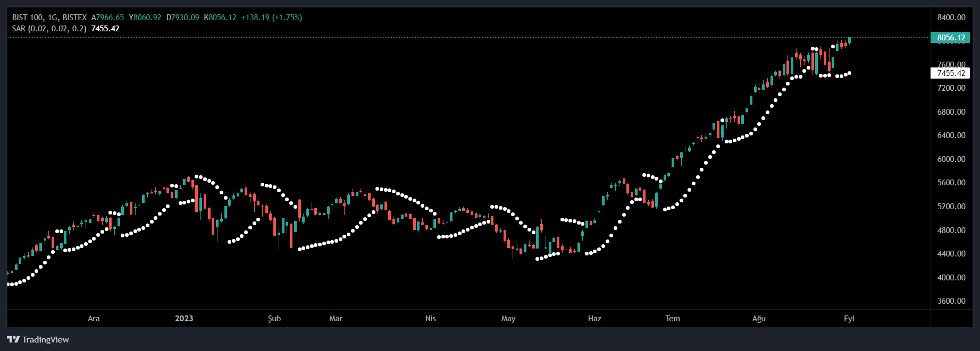980x351 pixels.
Task: Click the 5200.00 price axis label
Action: click(x=951, y=207)
